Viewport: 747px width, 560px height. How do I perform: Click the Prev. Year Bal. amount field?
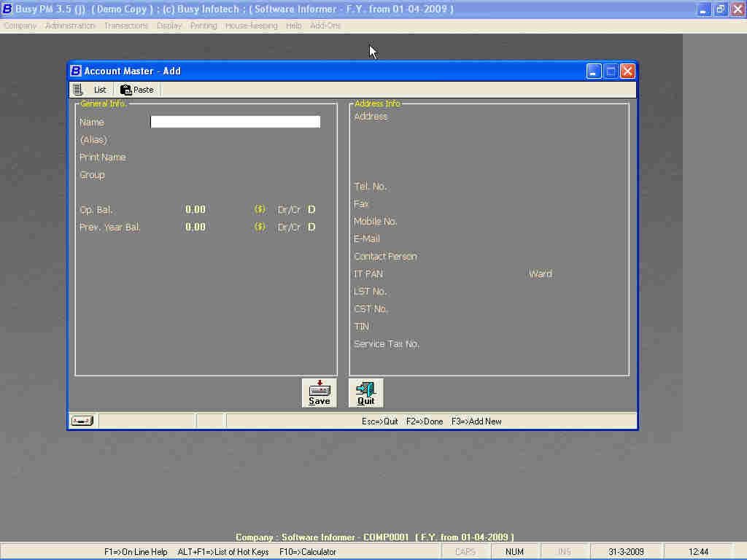pos(196,227)
